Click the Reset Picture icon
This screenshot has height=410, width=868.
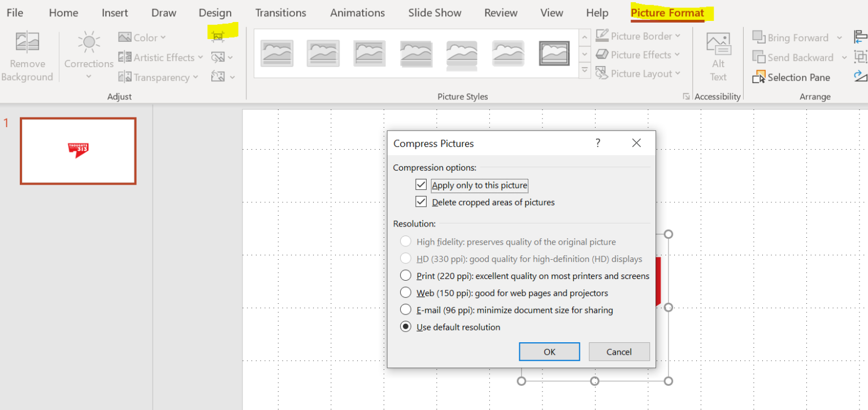pyautogui.click(x=222, y=77)
